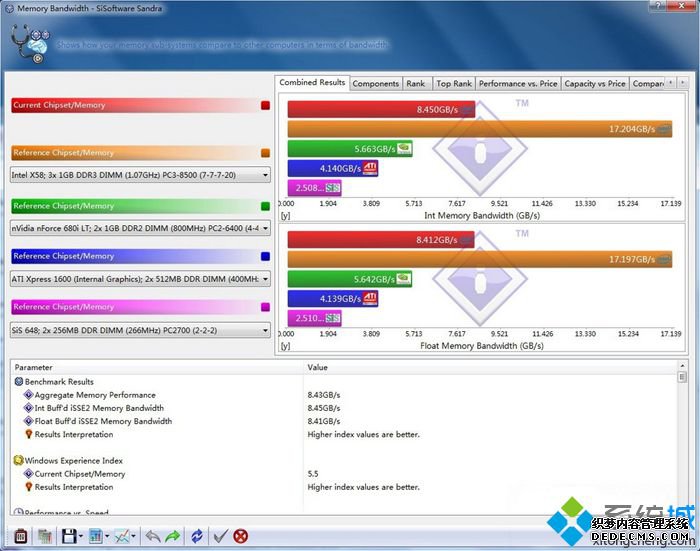
Task: Switch to the Rank tab
Action: point(416,83)
